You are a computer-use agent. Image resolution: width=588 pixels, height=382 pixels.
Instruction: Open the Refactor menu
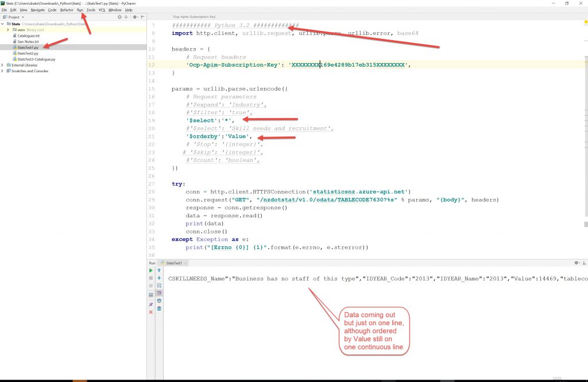(x=67, y=10)
